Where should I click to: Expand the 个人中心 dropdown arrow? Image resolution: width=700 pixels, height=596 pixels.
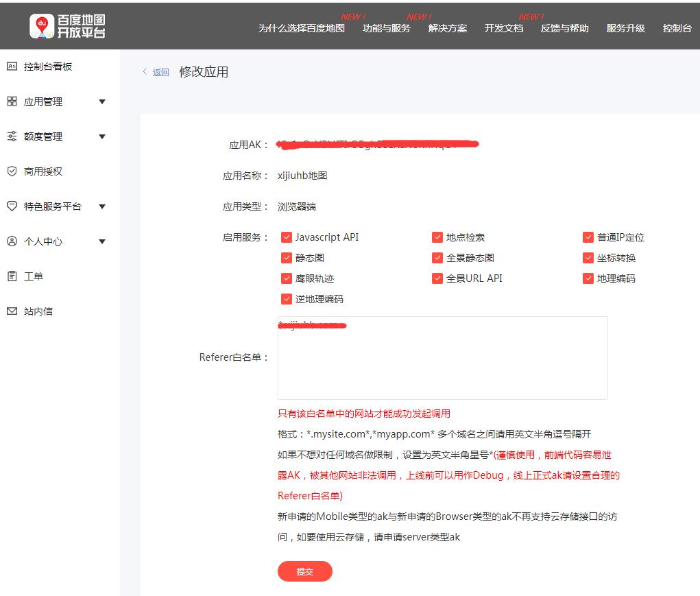102,241
